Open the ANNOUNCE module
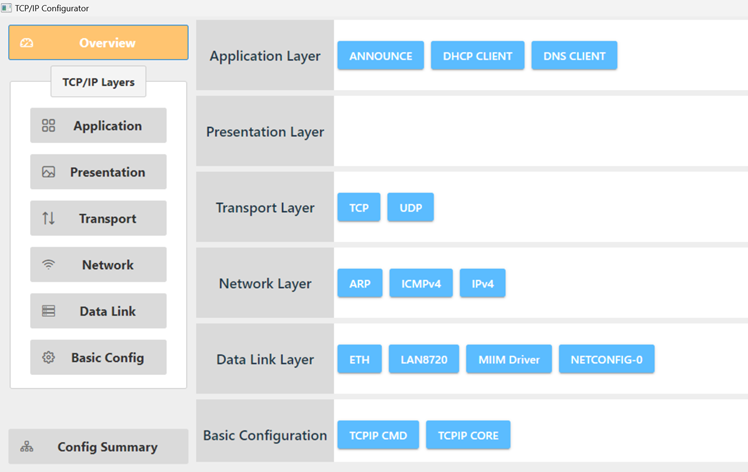Image resolution: width=748 pixels, height=472 pixels. pos(381,56)
